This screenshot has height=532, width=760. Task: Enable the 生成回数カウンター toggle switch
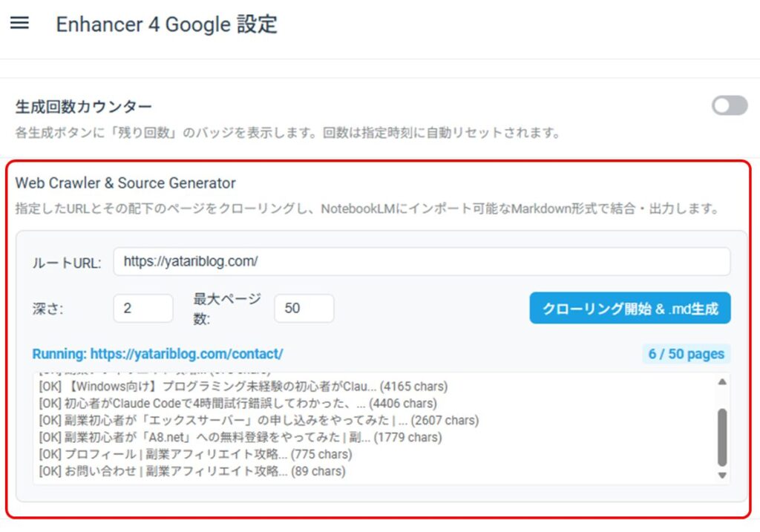click(730, 106)
